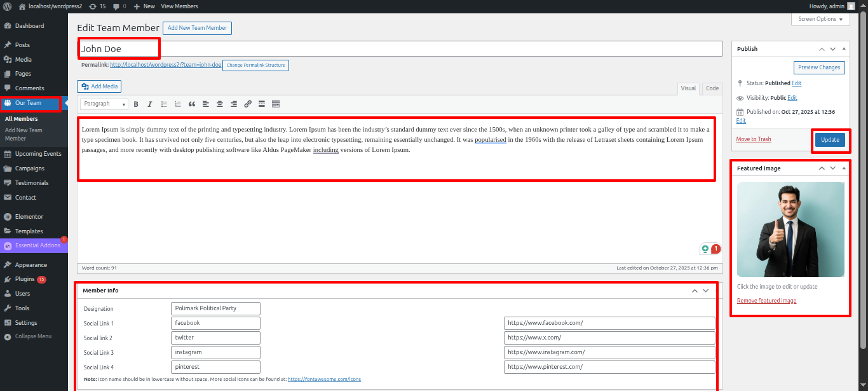The width and height of the screenshot is (868, 391).
Task: Click the featured image thumbnail
Action: (790, 230)
